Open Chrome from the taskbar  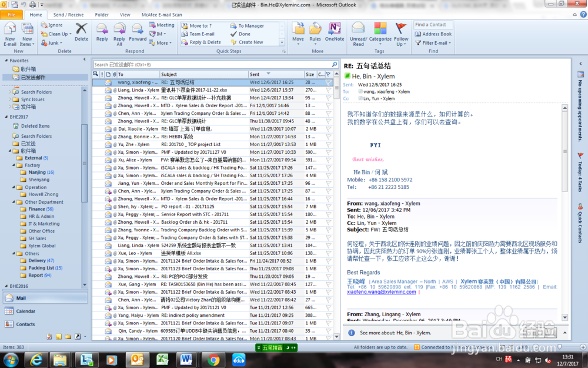[x=213, y=360]
